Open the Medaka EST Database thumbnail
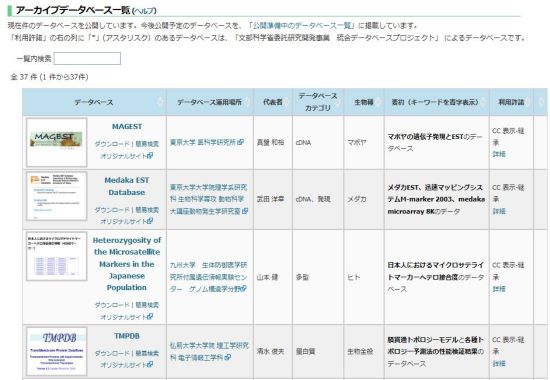Viewport: 550px width, 380px height. click(x=56, y=196)
